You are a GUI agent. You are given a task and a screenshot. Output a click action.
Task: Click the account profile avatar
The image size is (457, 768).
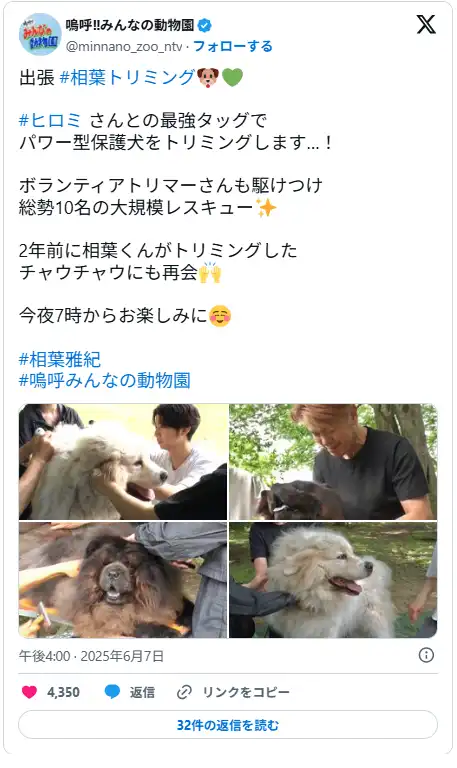pos(40,34)
